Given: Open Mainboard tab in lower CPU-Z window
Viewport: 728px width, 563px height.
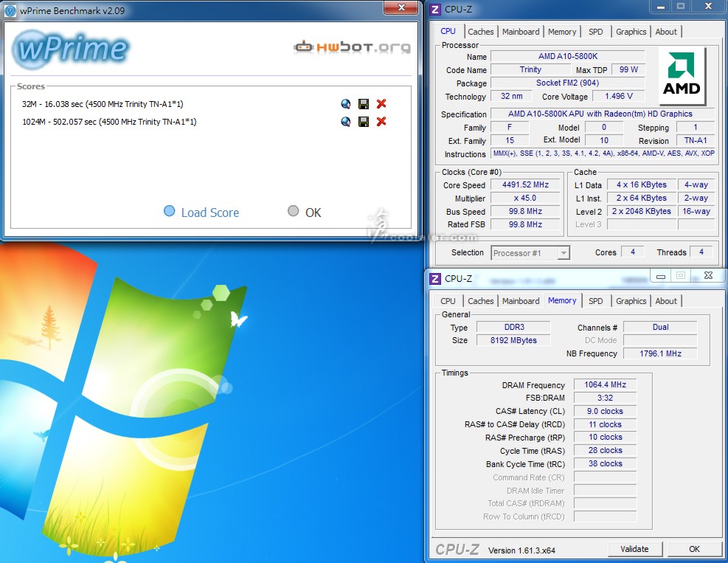Looking at the screenshot, I should (521, 301).
